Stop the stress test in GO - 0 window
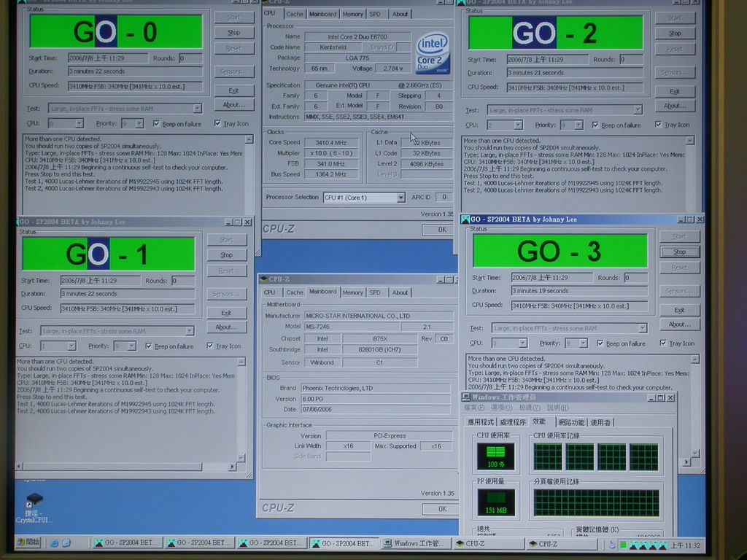747x560 pixels. click(x=234, y=33)
